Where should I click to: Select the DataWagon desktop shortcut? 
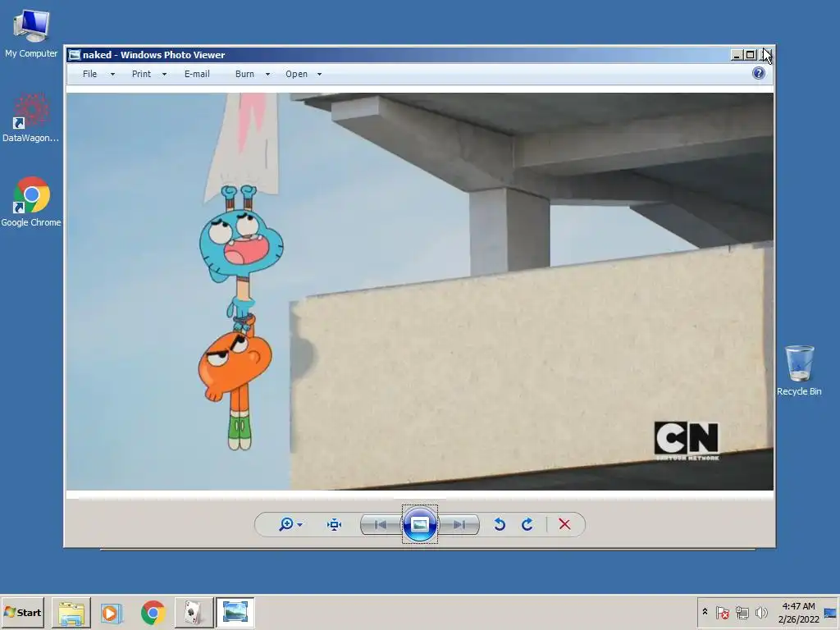pyautogui.click(x=31, y=118)
